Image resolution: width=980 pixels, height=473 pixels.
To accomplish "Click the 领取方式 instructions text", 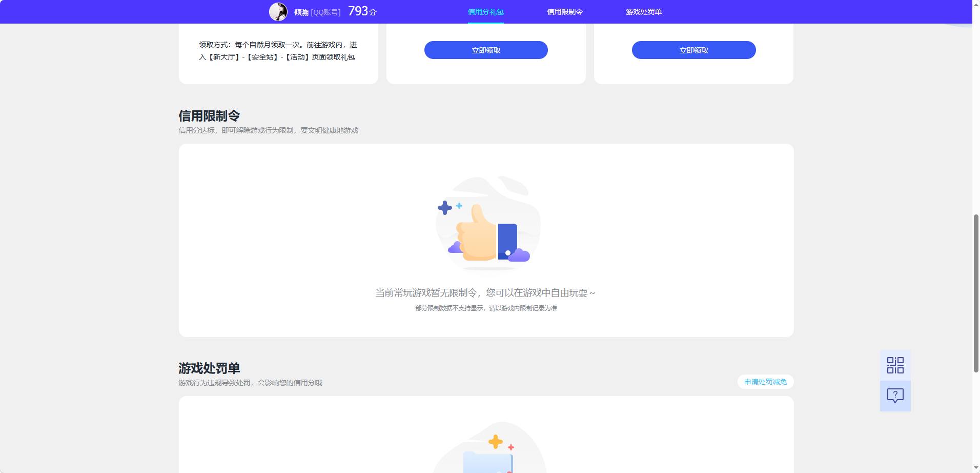I will pos(278,51).
